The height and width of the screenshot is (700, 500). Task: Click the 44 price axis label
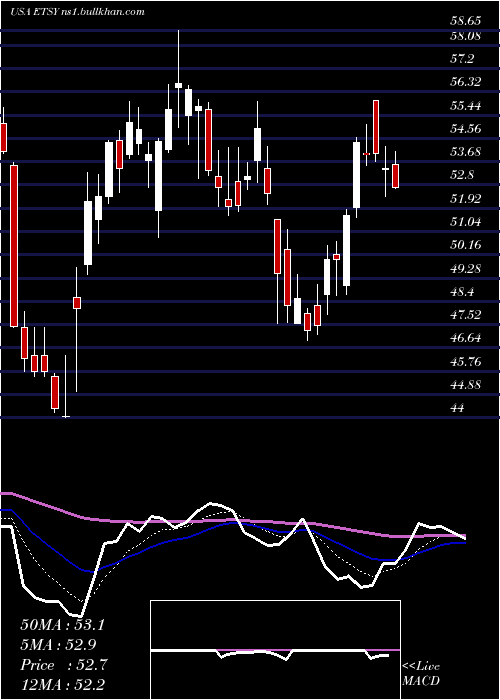(458, 408)
